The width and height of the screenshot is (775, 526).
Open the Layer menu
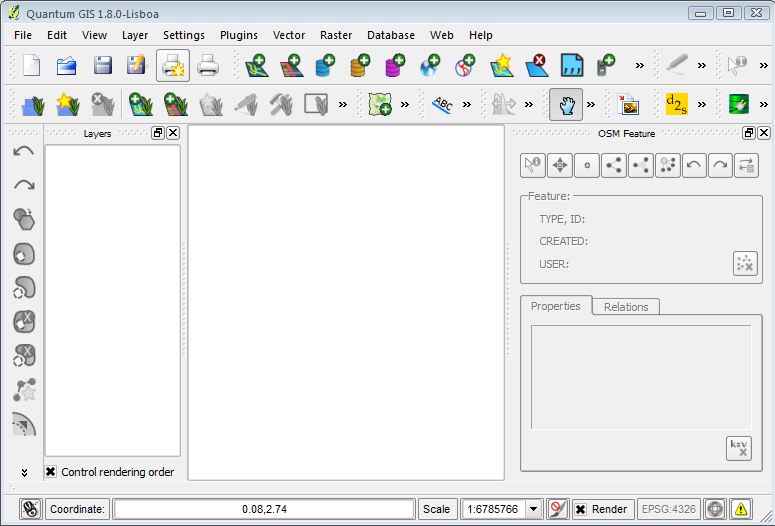(135, 35)
